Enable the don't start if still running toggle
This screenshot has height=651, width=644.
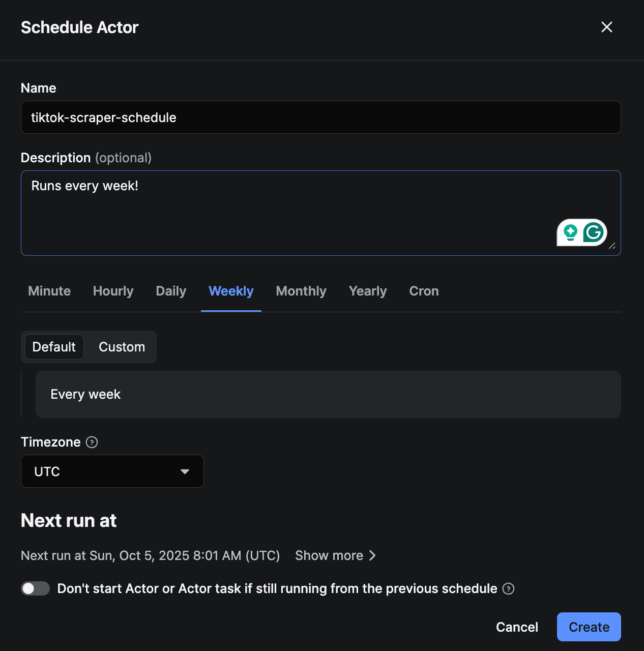35,588
